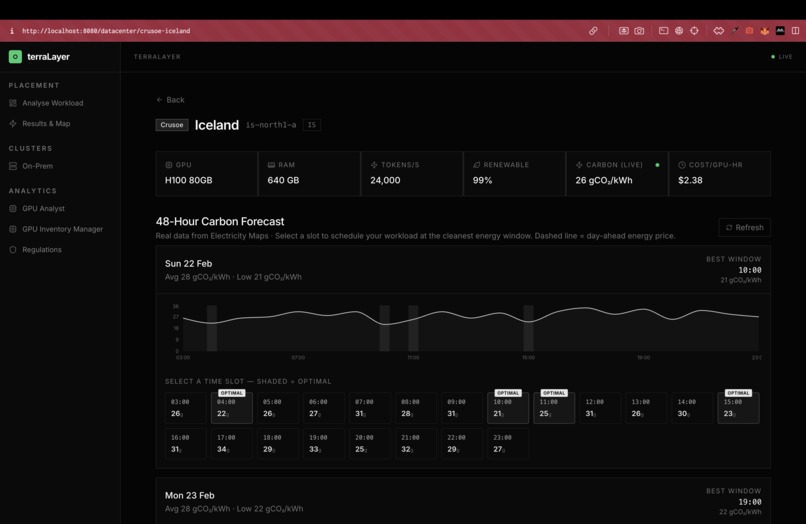This screenshot has height=524, width=806.
Task: Click the Renewable 99% card
Action: [514, 174]
